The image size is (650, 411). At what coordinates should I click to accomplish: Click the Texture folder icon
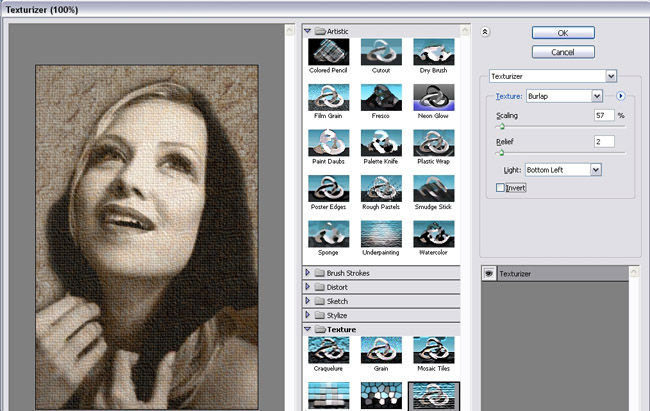pyautogui.click(x=320, y=329)
